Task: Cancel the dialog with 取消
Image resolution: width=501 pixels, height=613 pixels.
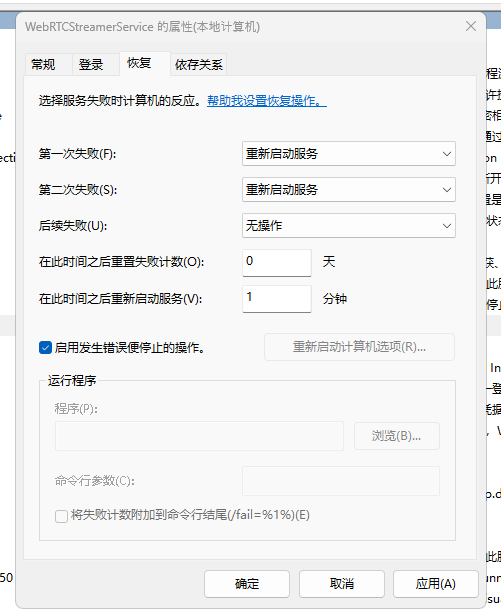Action: (x=342, y=584)
